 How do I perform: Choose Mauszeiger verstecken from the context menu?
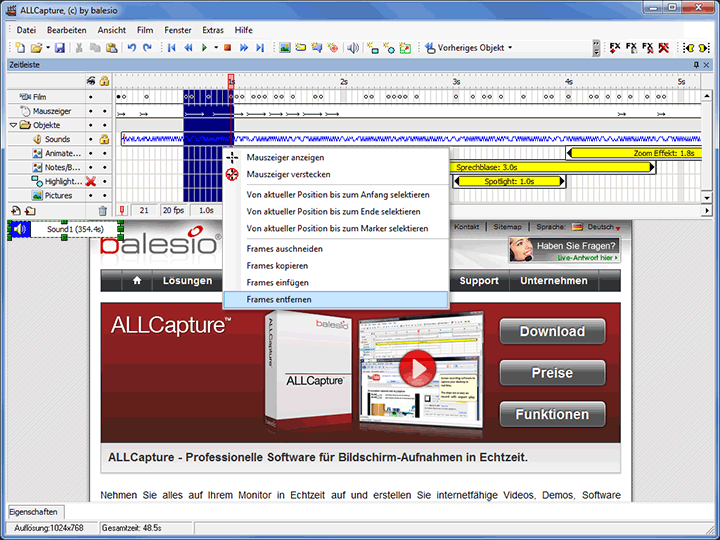[336, 174]
